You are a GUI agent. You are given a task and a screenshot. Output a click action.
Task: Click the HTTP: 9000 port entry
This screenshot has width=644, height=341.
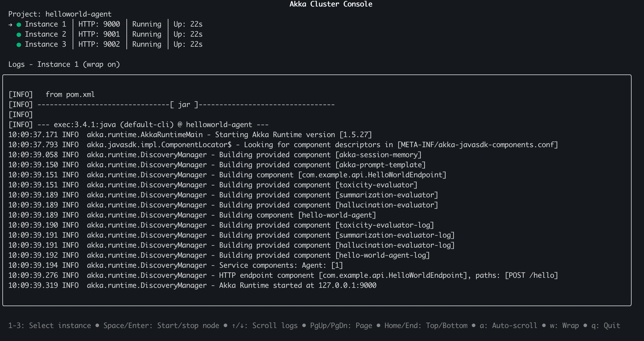(x=99, y=24)
